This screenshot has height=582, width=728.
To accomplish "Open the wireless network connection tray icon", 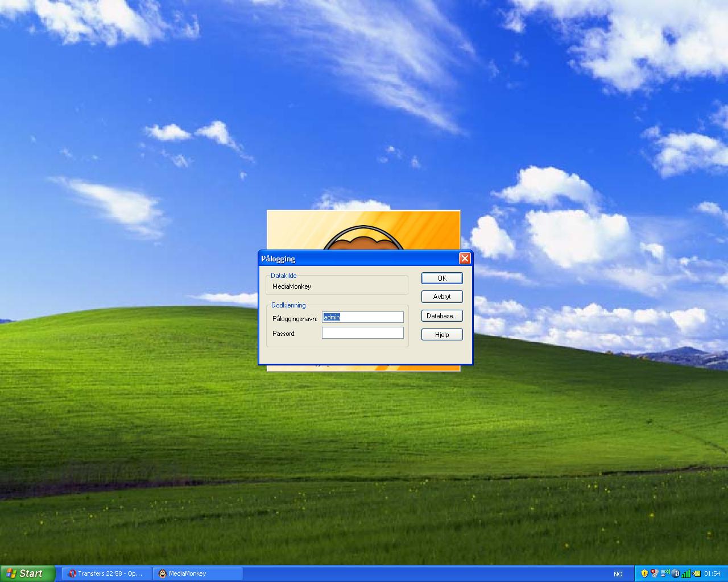I will point(665,573).
